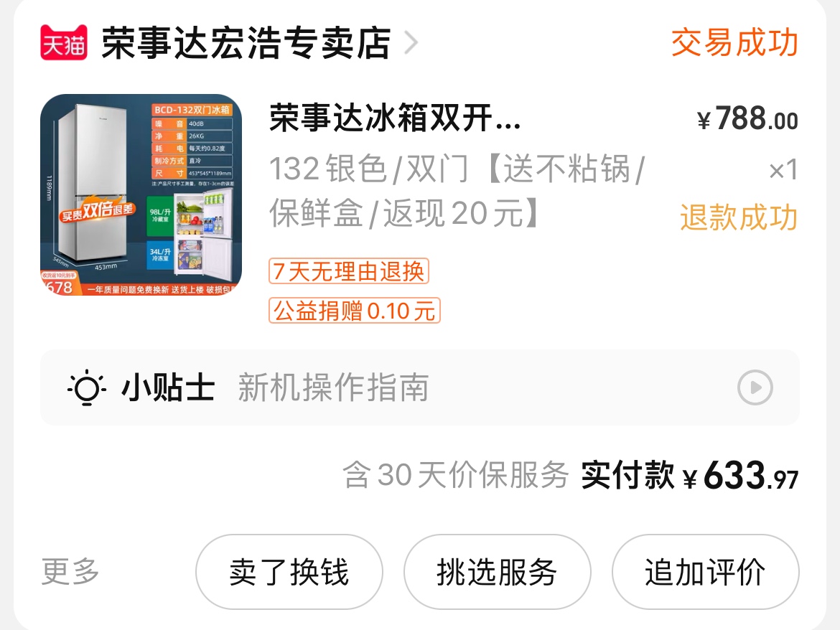This screenshot has height=630, width=840.
Task: Open the 荣事达宏浩专卖店 store page
Action: pos(246,43)
